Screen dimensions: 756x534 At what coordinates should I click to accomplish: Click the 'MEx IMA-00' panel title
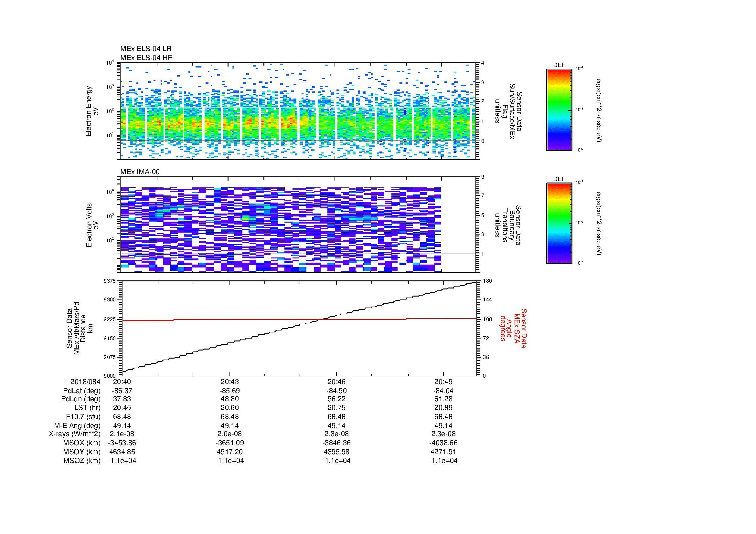click(140, 172)
